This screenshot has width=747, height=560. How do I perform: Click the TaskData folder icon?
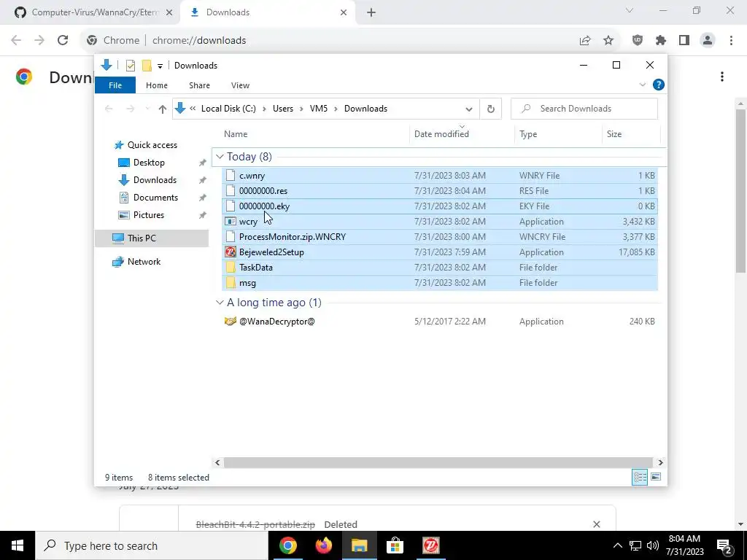231,267
